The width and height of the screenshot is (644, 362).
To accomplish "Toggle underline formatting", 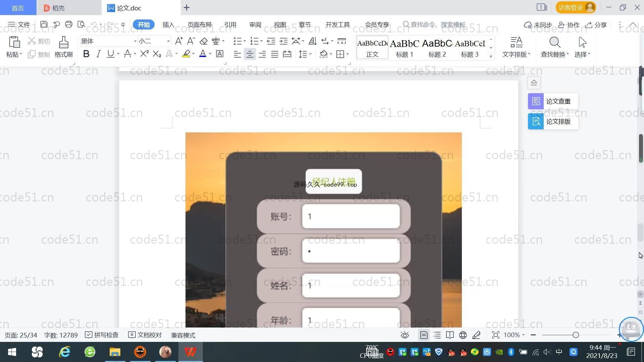I will tap(110, 54).
